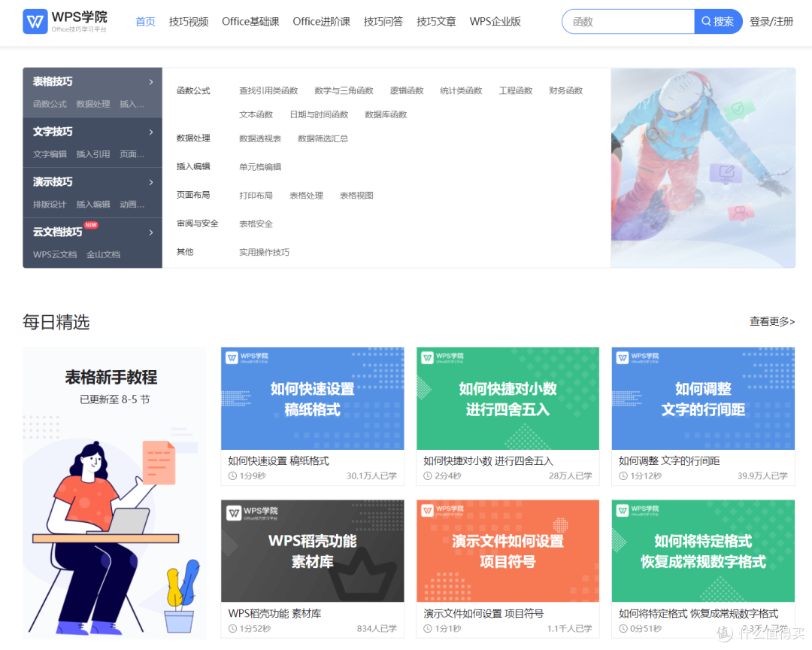Click the clock icon beside 1分1秒
Image resolution: width=812 pixels, height=650 pixels.
(x=428, y=629)
